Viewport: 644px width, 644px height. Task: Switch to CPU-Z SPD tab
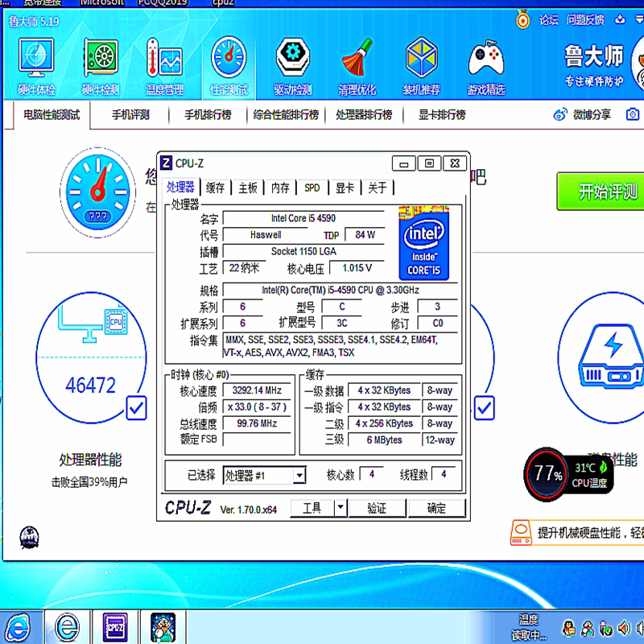[x=312, y=188]
